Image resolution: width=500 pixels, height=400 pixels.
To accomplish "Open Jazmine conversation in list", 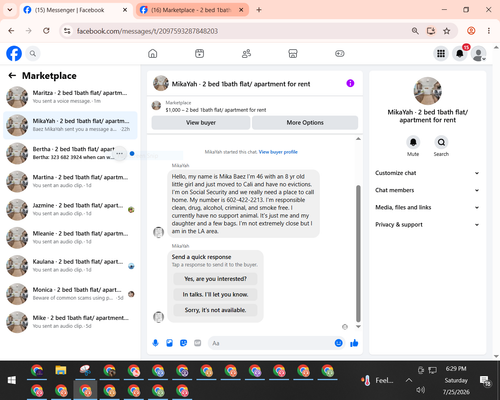I will click(70, 210).
